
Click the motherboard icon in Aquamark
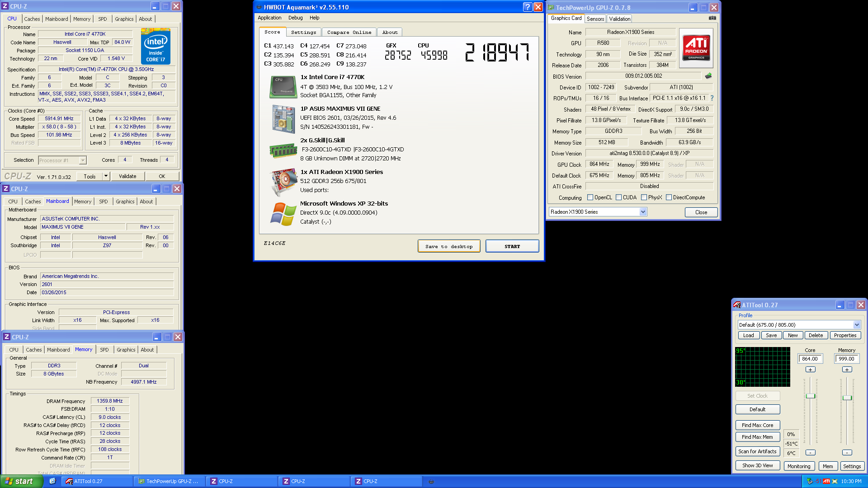tap(283, 119)
